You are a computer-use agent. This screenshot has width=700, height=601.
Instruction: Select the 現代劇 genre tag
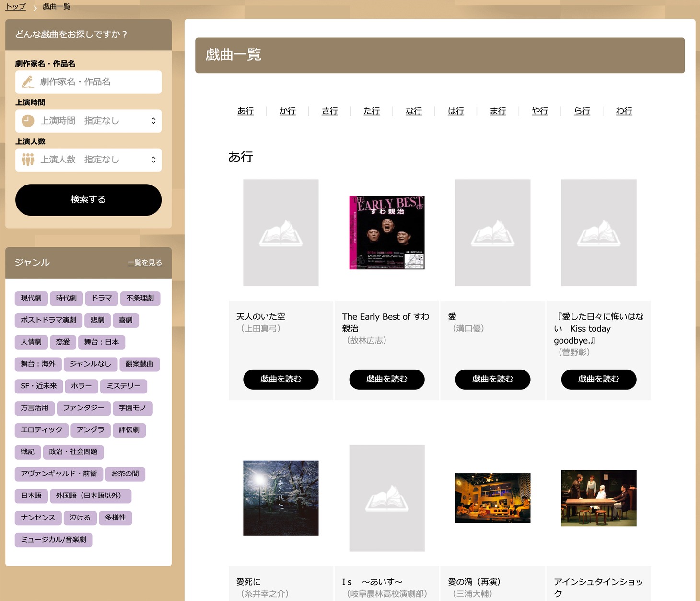point(31,298)
